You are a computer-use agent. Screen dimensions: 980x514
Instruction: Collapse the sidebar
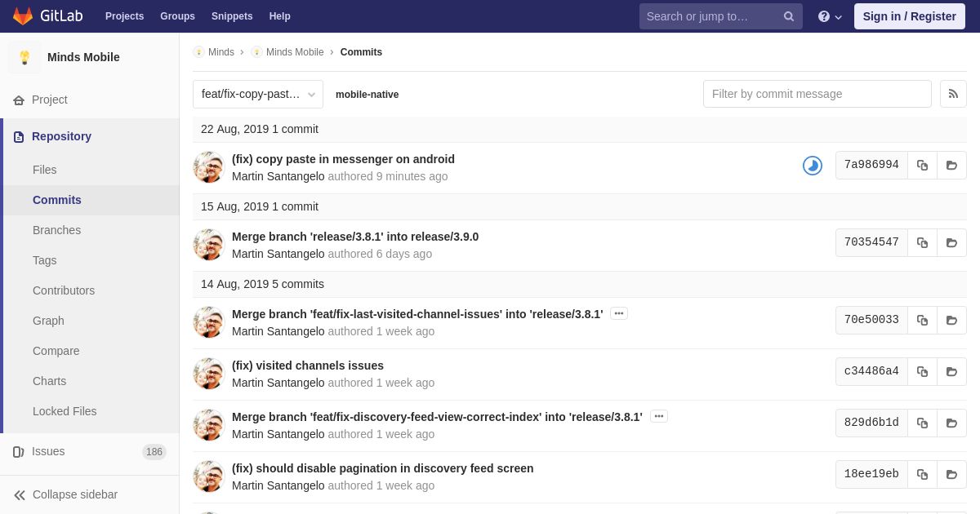(x=65, y=494)
